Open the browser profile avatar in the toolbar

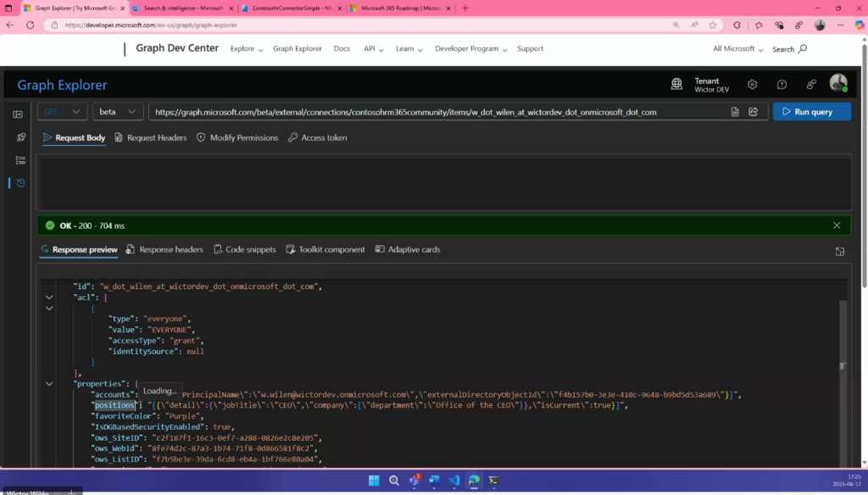[820, 25]
